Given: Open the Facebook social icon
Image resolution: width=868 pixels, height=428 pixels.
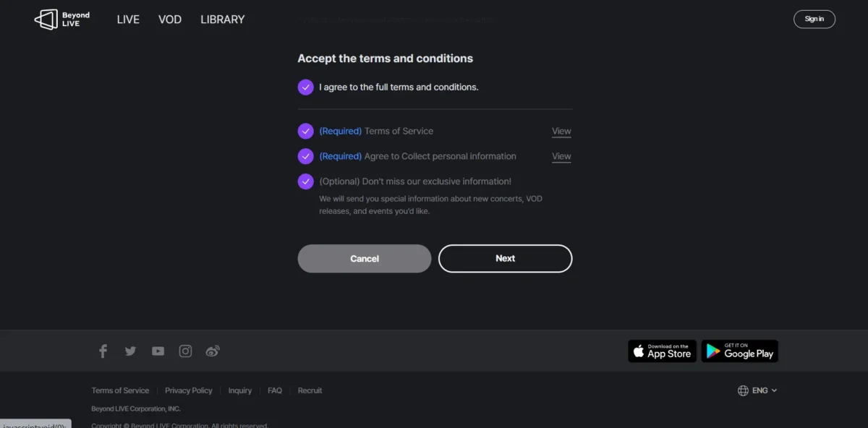Looking at the screenshot, I should coord(103,351).
